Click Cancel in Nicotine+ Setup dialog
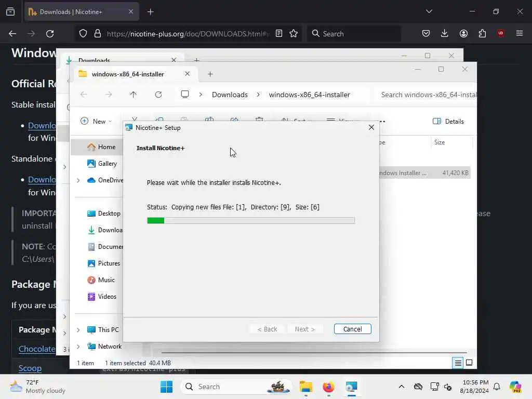Image resolution: width=532 pixels, height=399 pixels. click(x=352, y=329)
